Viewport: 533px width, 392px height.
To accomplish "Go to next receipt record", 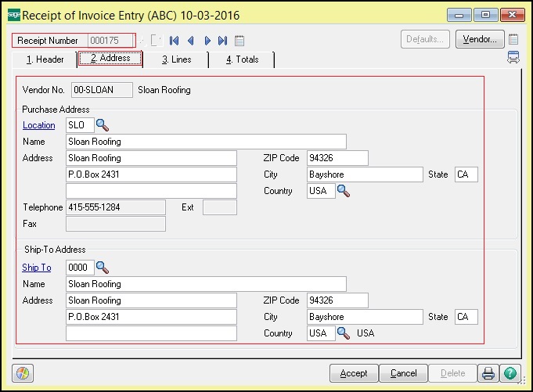I will click(207, 40).
